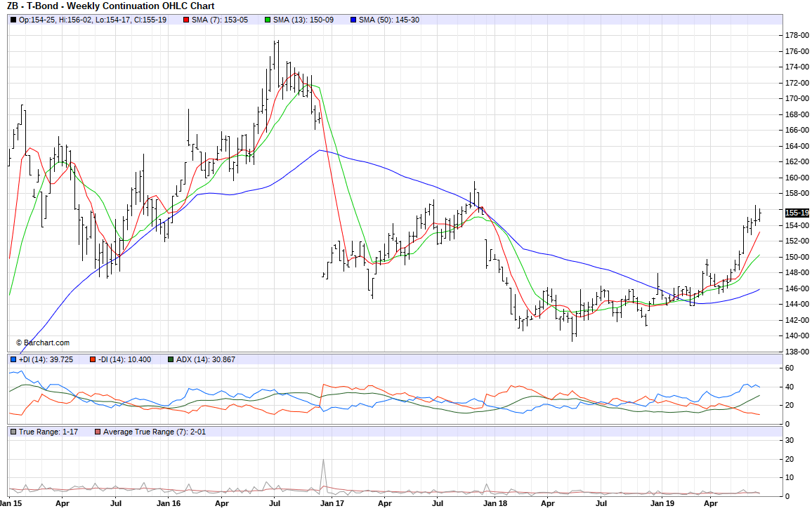The image size is (812, 525).
Task: Click the Barchart.com copyright link
Action: pyautogui.click(x=43, y=343)
